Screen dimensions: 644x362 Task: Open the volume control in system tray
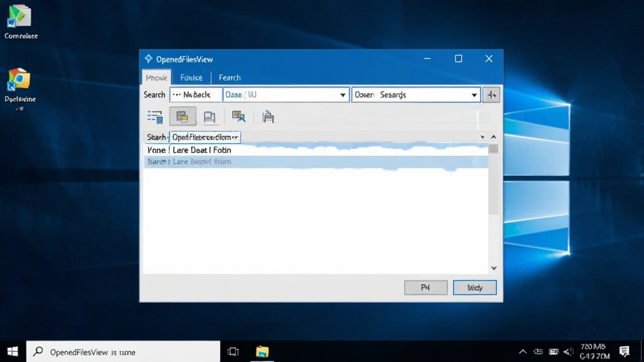pos(569,352)
